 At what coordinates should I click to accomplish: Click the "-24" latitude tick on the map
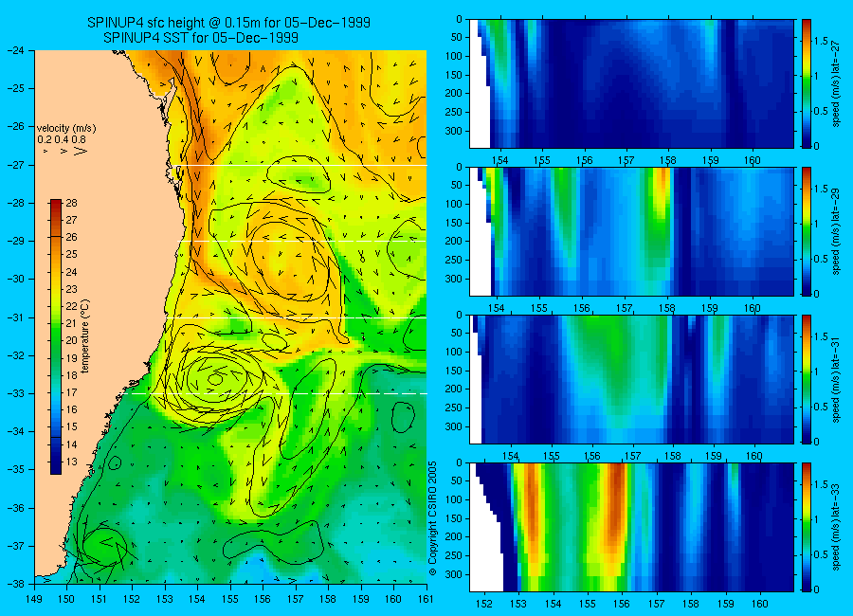click(x=16, y=50)
